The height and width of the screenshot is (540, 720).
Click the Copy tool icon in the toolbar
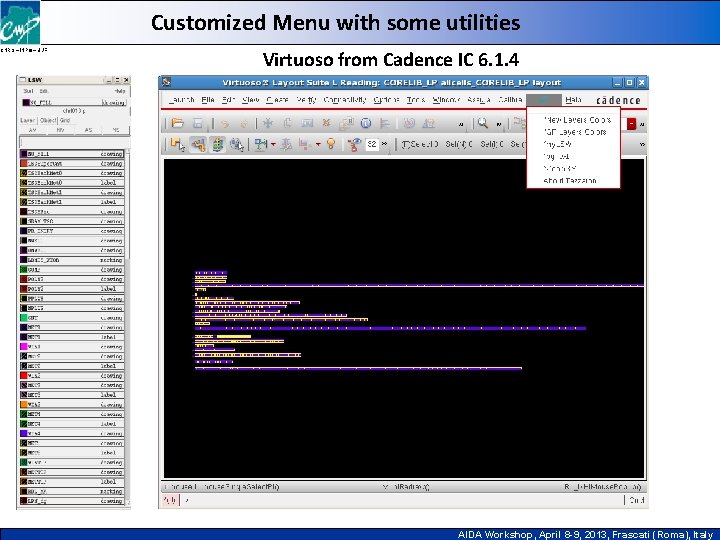point(288,123)
